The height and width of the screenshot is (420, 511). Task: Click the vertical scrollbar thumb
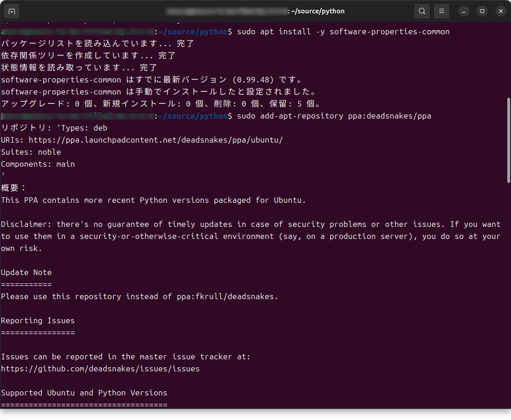pos(508,139)
